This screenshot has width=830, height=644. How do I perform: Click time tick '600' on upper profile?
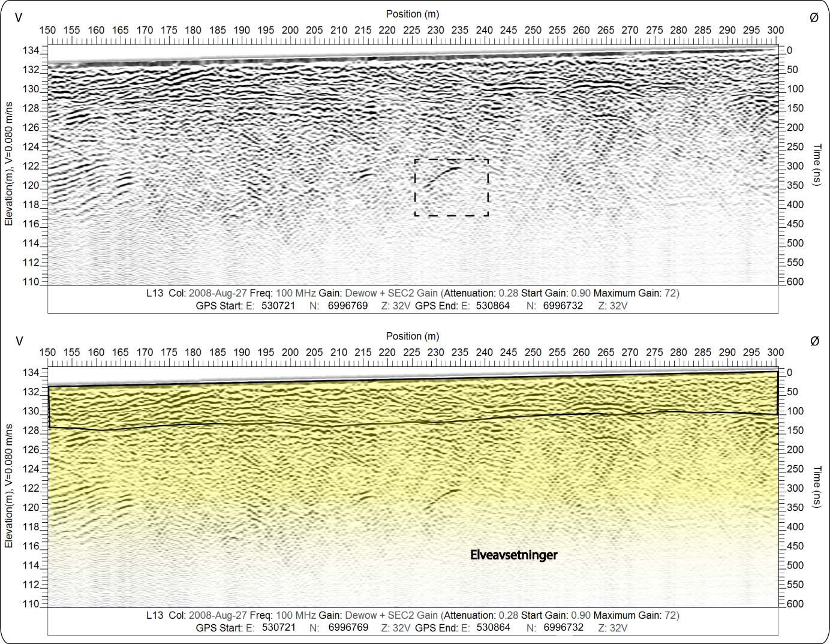[795, 282]
